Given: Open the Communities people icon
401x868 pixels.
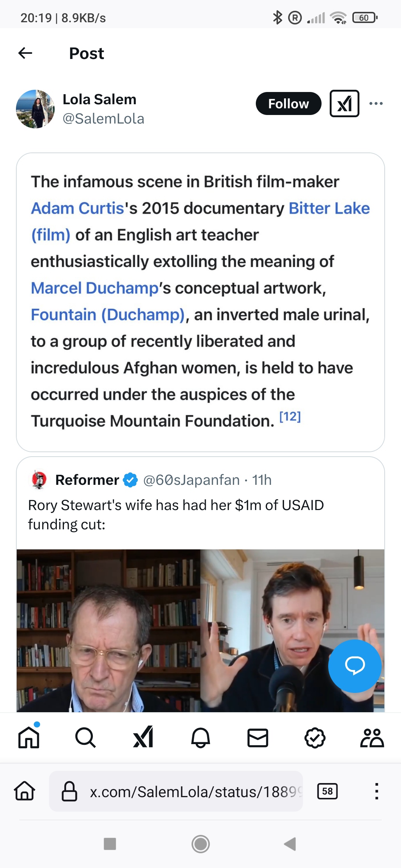Looking at the screenshot, I should [372, 737].
